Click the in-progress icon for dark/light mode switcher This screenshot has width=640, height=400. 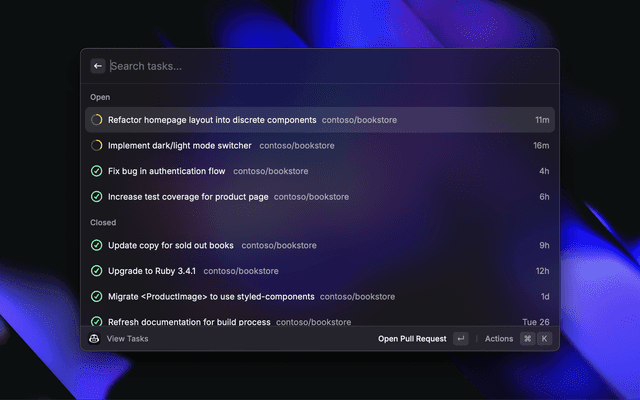coord(97,145)
